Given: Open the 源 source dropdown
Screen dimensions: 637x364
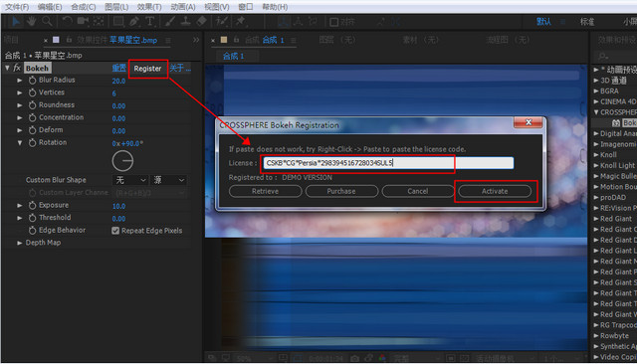Looking at the screenshot, I should [168, 180].
